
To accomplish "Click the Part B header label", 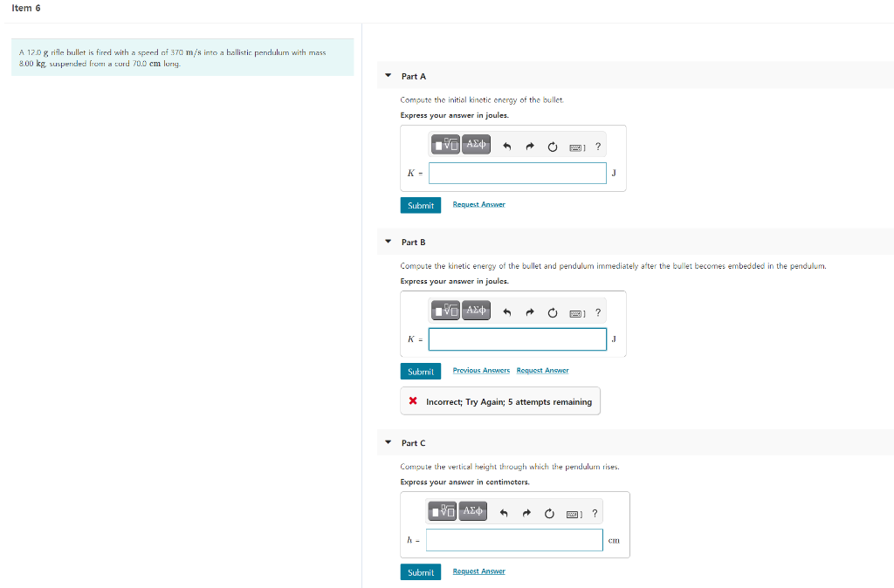I will [413, 243].
